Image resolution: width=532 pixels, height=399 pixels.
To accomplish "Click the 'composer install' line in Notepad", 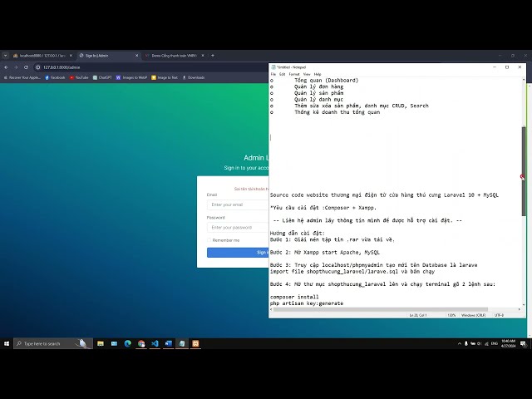I will (294, 297).
